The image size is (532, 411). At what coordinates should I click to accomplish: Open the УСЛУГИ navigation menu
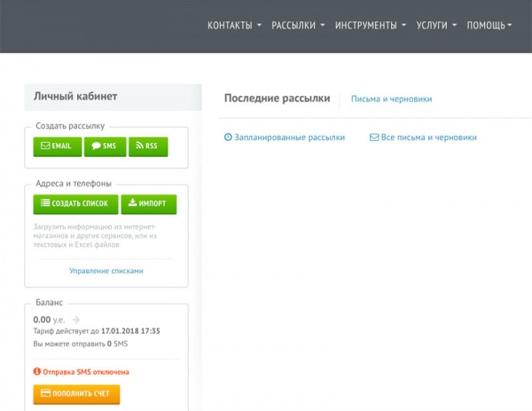[436, 26]
